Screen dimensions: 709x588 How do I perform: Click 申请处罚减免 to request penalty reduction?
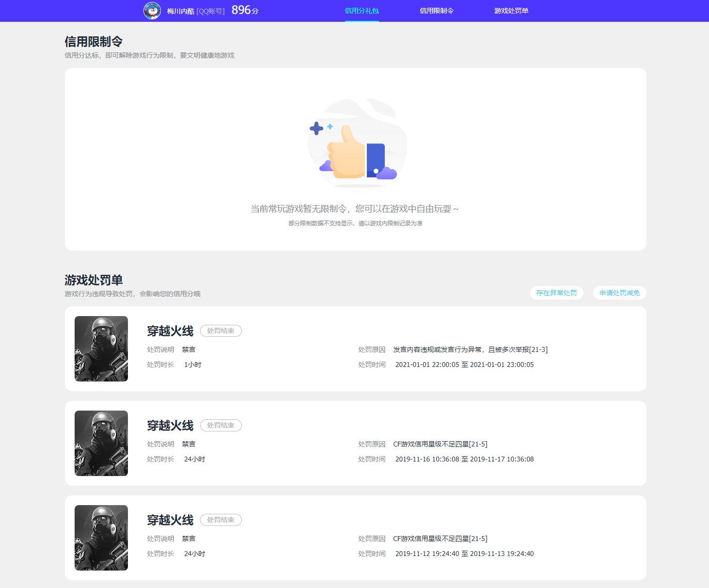619,292
